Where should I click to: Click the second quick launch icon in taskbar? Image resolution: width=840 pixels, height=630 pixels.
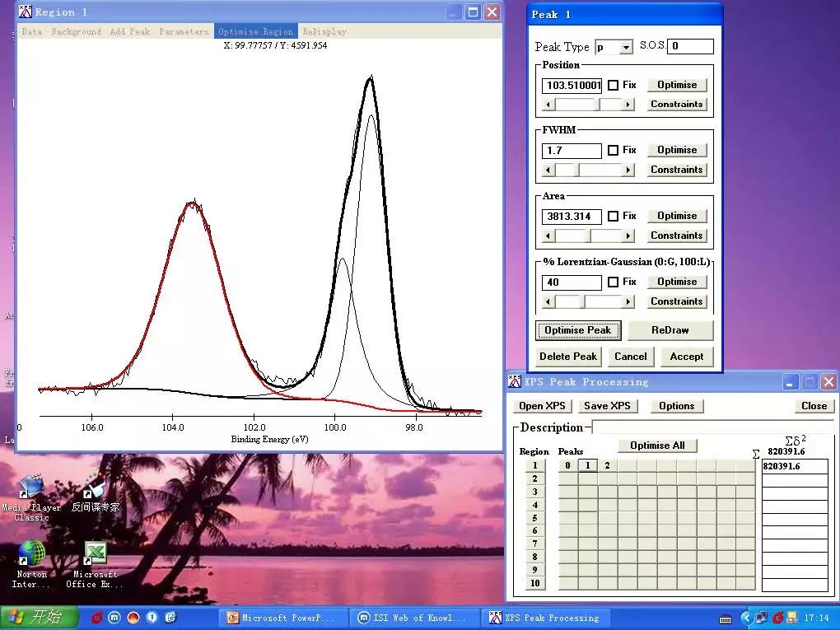coord(114,618)
